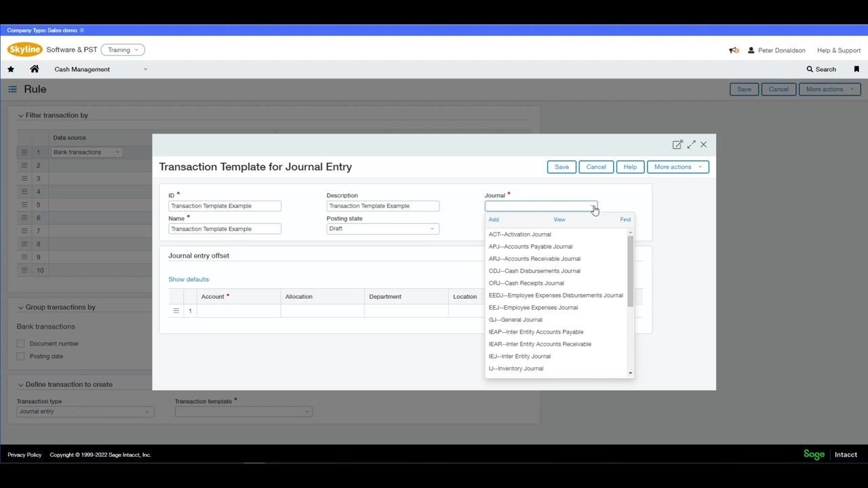868x488 pixels.
Task: Open Transaction type dropdown
Action: 85,411
